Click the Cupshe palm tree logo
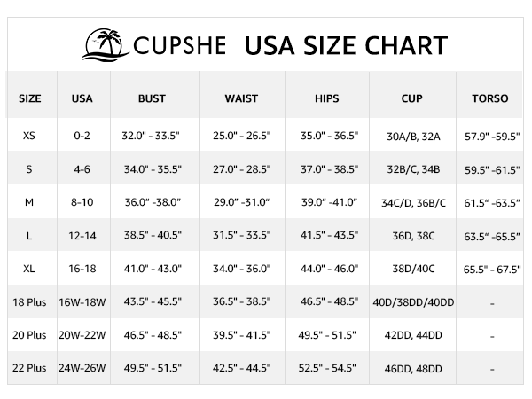Image resolution: width=532 pixels, height=399 pixels. (x=106, y=45)
